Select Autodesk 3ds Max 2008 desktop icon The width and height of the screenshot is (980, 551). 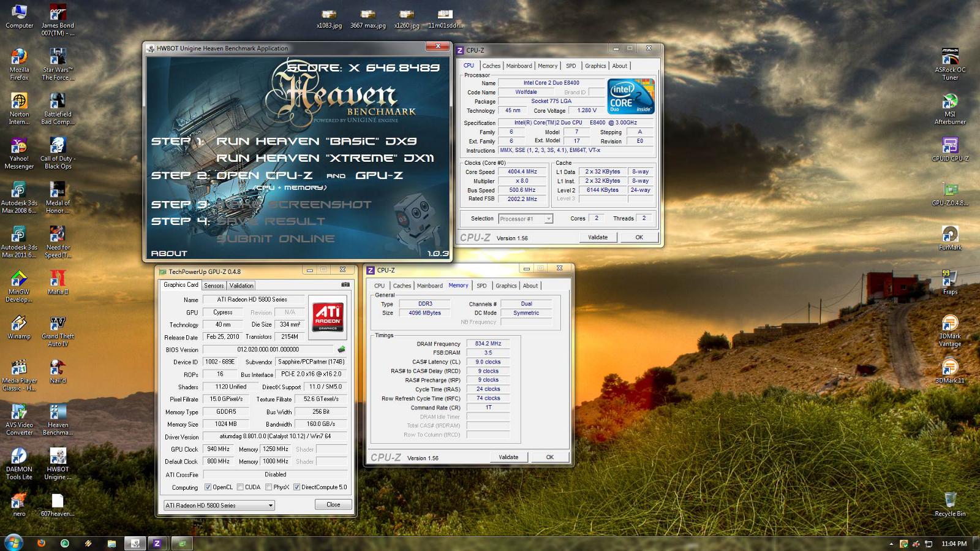click(x=19, y=197)
